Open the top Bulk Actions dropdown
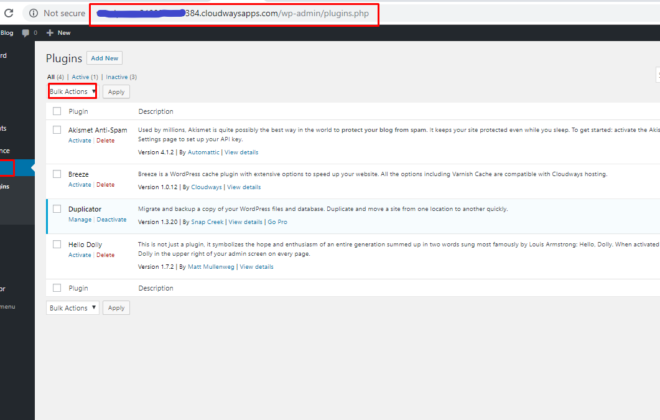The height and width of the screenshot is (420, 660). click(72, 91)
